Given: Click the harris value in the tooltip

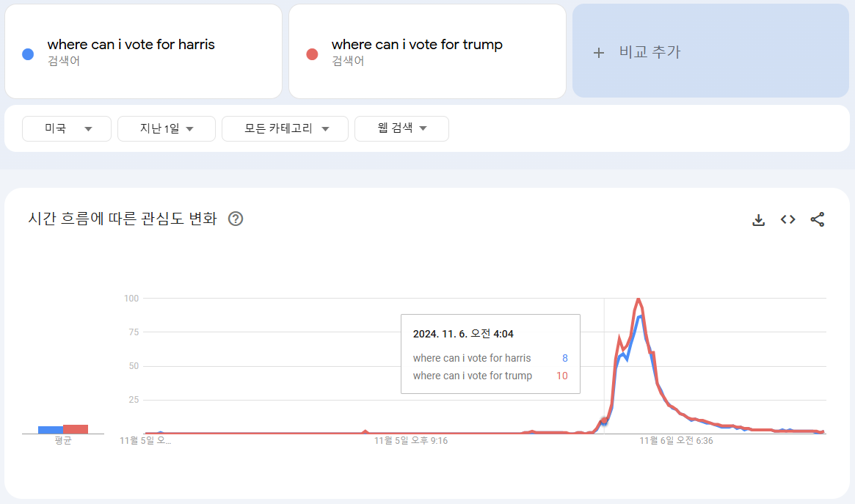Looking at the screenshot, I should (x=565, y=358).
